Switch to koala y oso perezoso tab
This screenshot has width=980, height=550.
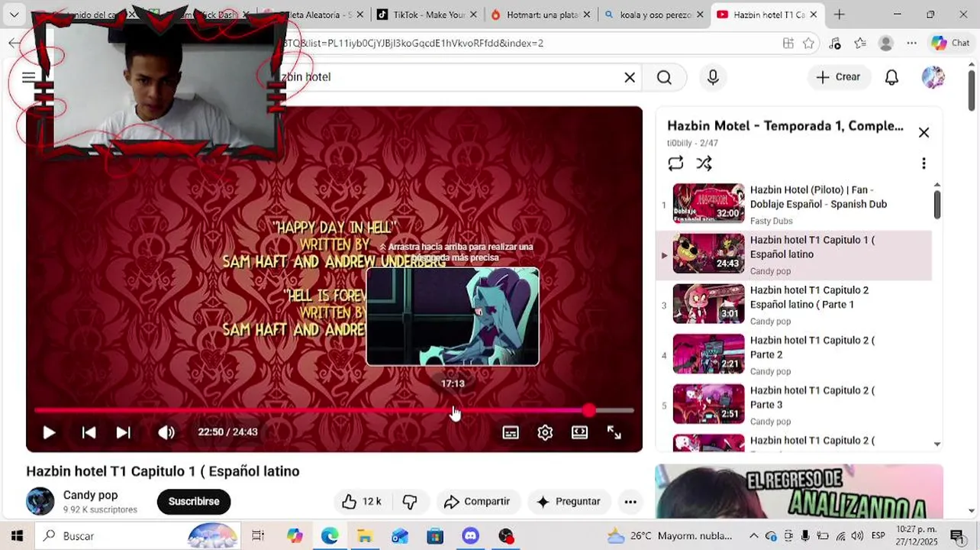653,15
